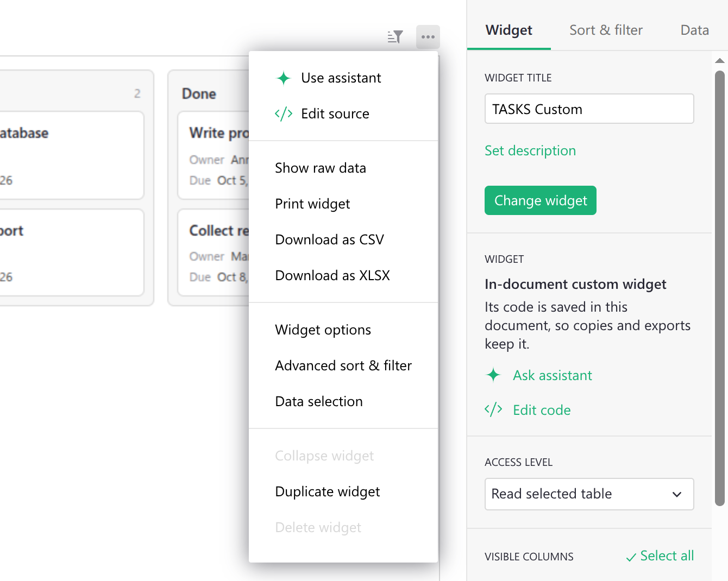
Task: Open the Sort & filter tab
Action: 606,30
